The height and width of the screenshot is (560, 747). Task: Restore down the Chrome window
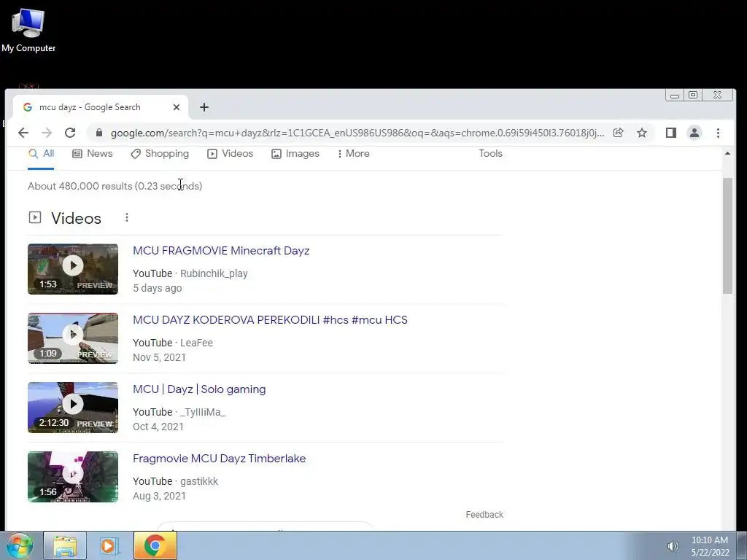point(693,96)
